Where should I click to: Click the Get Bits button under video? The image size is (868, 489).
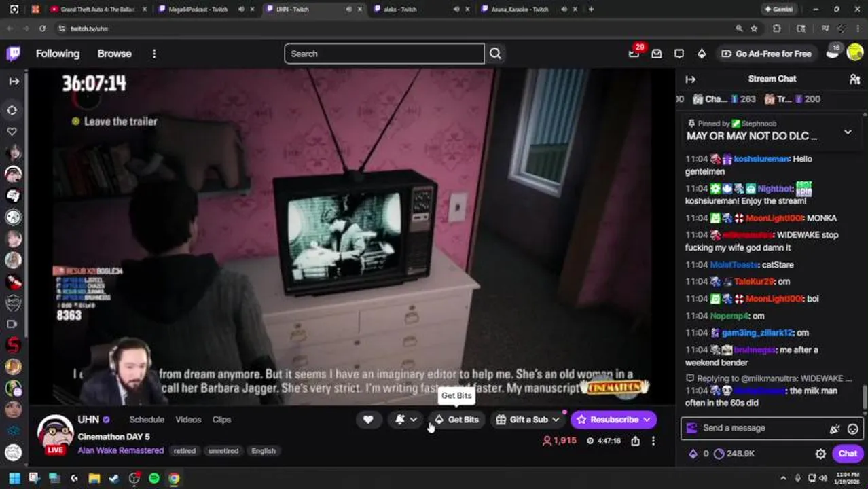(x=456, y=420)
